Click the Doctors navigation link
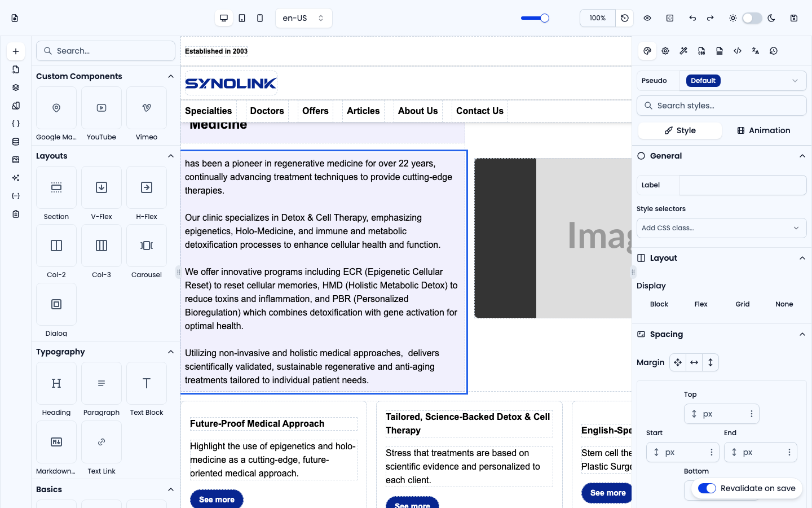Screen dimensions: 812x508 click(x=267, y=111)
